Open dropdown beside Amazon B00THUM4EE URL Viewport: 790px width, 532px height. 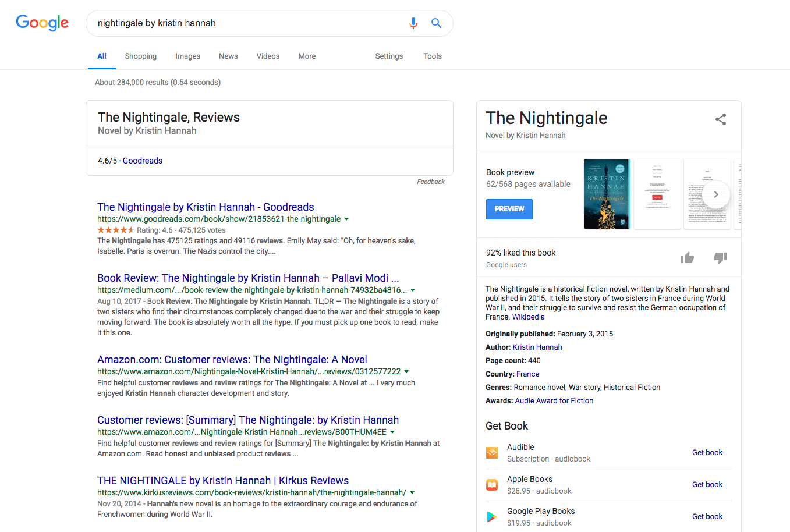(x=392, y=432)
